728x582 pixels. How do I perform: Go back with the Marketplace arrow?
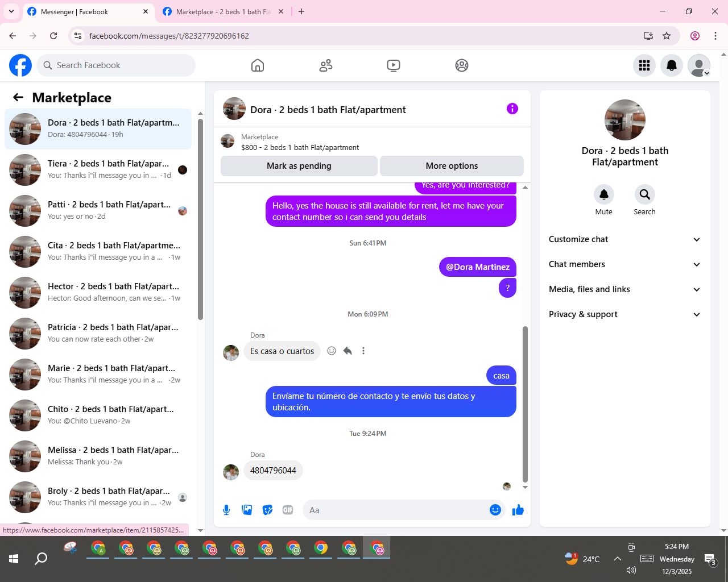[x=18, y=97]
